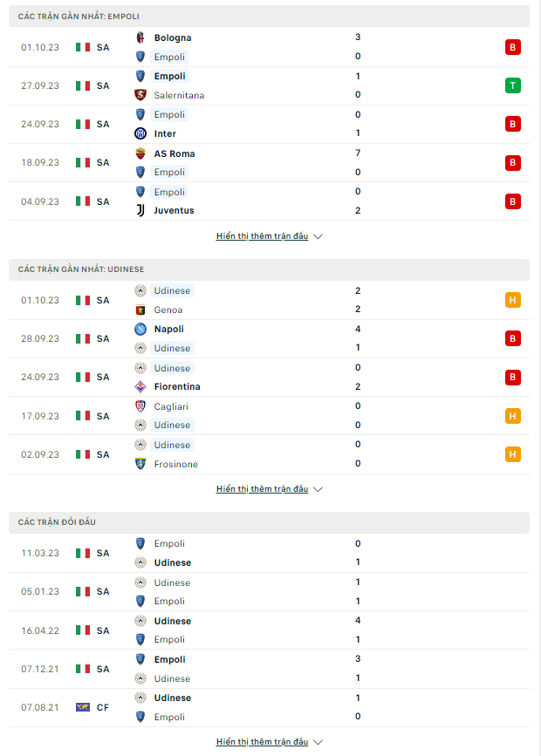The image size is (541, 756).
Task: Click the Bologna club crest icon
Action: pos(140,37)
